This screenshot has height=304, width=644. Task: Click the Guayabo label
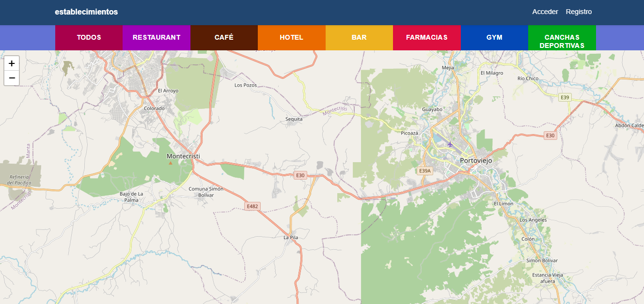432,109
